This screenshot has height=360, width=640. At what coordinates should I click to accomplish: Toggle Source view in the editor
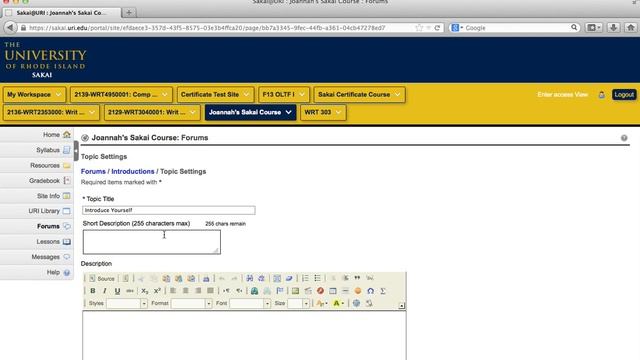102,278
